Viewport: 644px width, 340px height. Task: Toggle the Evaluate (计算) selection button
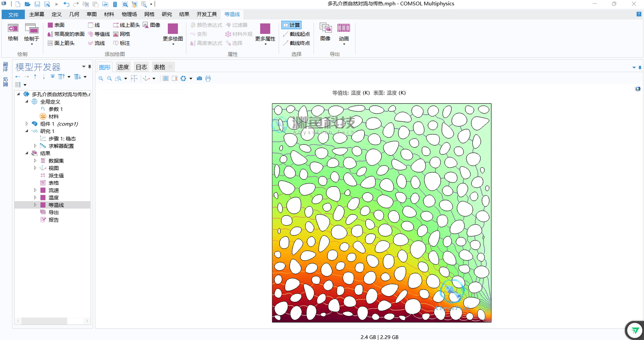coord(292,25)
